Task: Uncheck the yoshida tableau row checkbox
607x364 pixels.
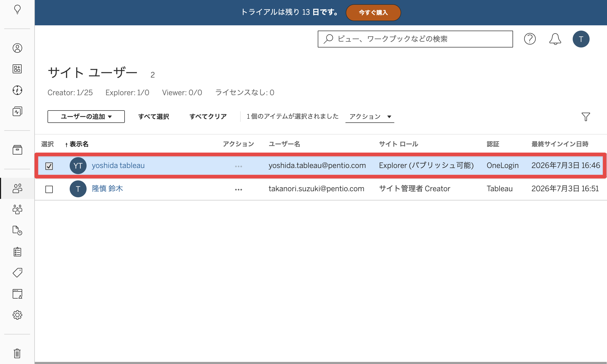Action: click(x=49, y=166)
